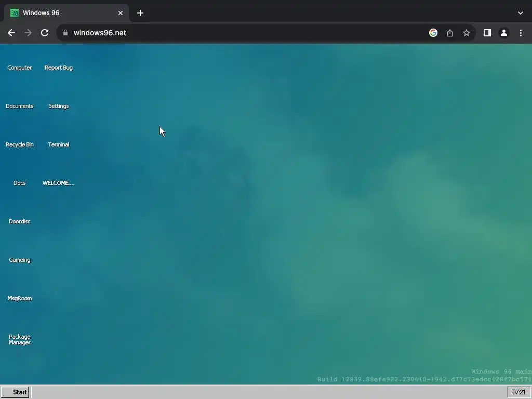
Task: Go back in browser history
Action: (11, 33)
